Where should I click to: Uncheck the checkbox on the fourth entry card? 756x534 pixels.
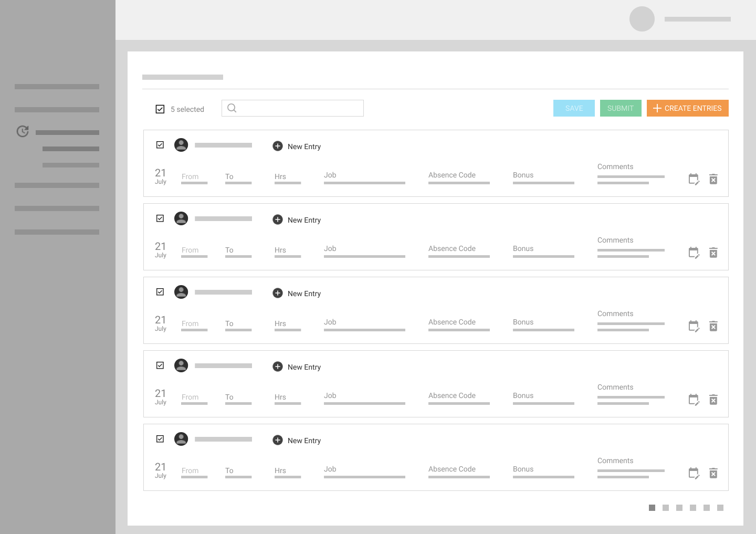[x=160, y=365]
